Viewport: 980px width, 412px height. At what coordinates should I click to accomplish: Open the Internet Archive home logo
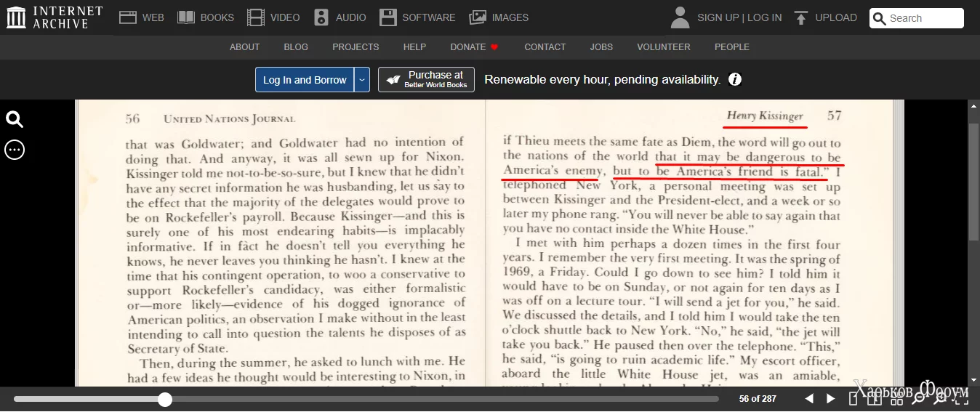point(54,17)
